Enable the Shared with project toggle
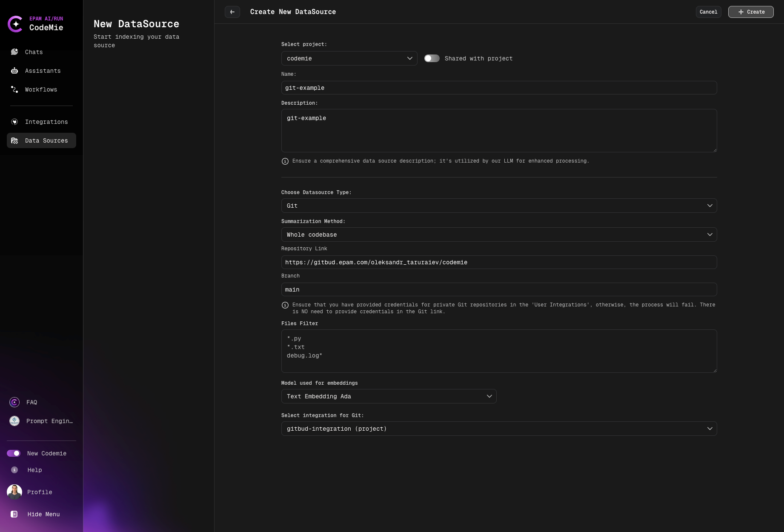The height and width of the screenshot is (532, 784). [432, 58]
